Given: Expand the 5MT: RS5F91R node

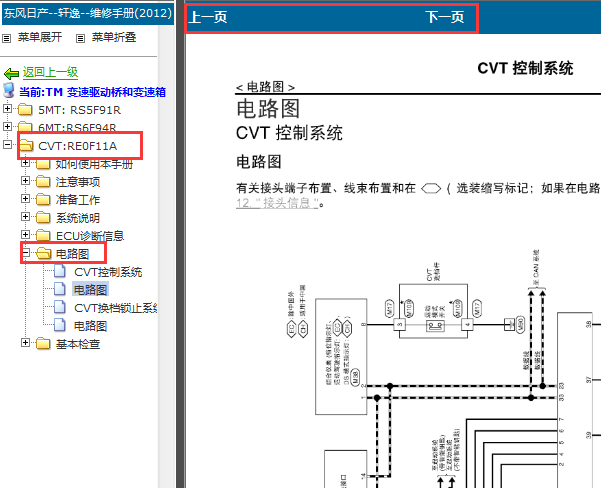Looking at the screenshot, I should click(7, 108).
